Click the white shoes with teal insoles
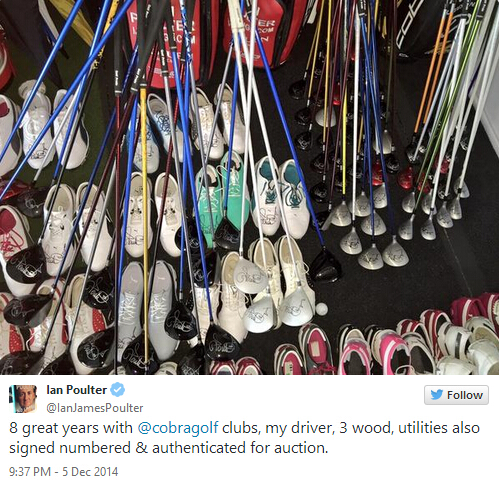Viewport: 499px width, 484px height. point(281,197)
